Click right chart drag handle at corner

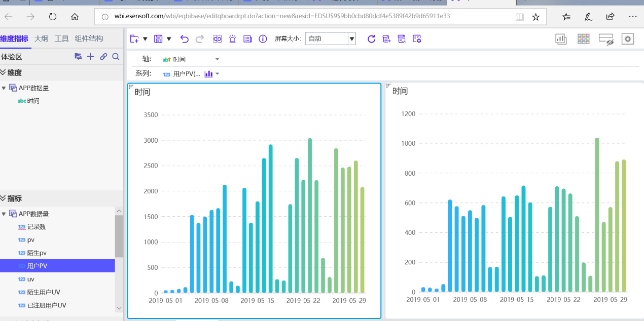coord(388,86)
